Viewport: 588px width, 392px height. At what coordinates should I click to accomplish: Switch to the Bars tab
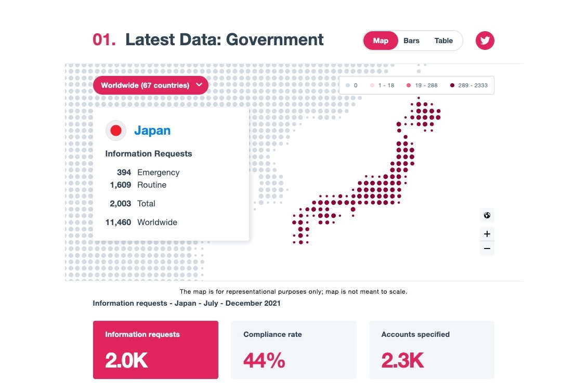tap(411, 41)
